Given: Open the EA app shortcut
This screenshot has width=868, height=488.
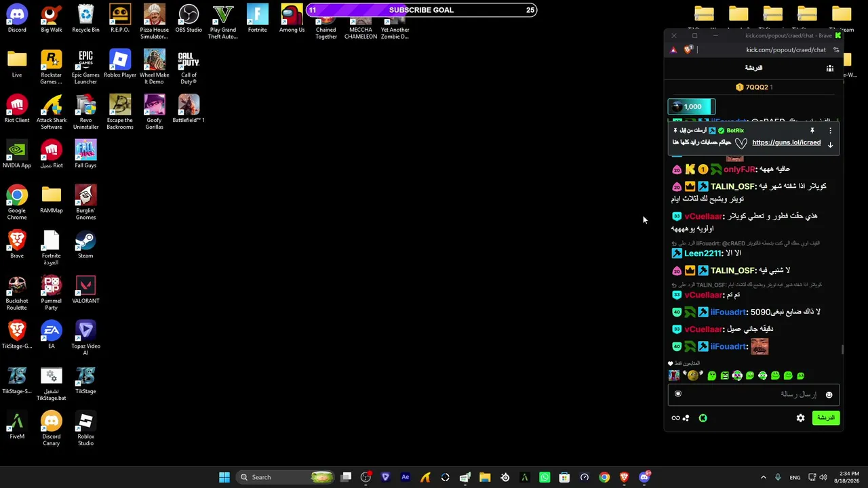Looking at the screenshot, I should pos(52,335).
